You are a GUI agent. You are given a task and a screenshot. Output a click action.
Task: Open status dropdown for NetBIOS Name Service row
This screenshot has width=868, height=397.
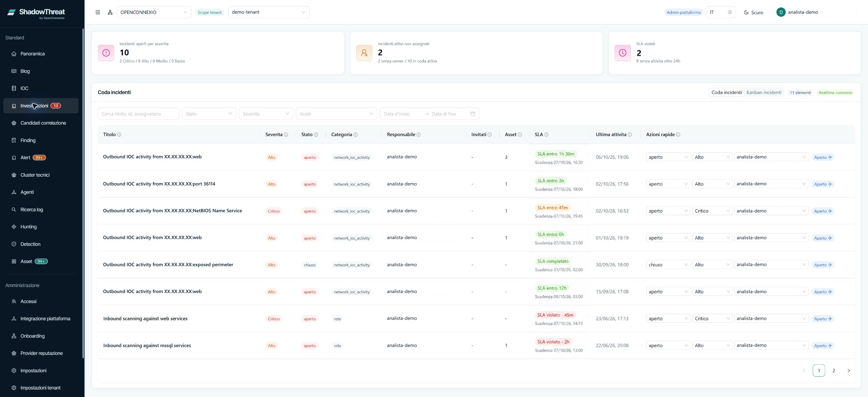point(668,211)
